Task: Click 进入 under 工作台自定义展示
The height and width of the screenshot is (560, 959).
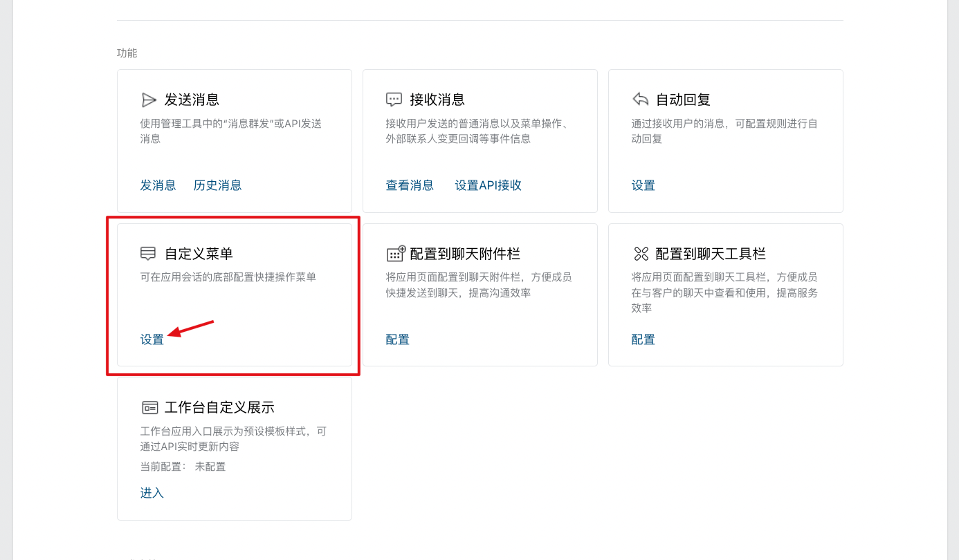Action: (x=152, y=493)
